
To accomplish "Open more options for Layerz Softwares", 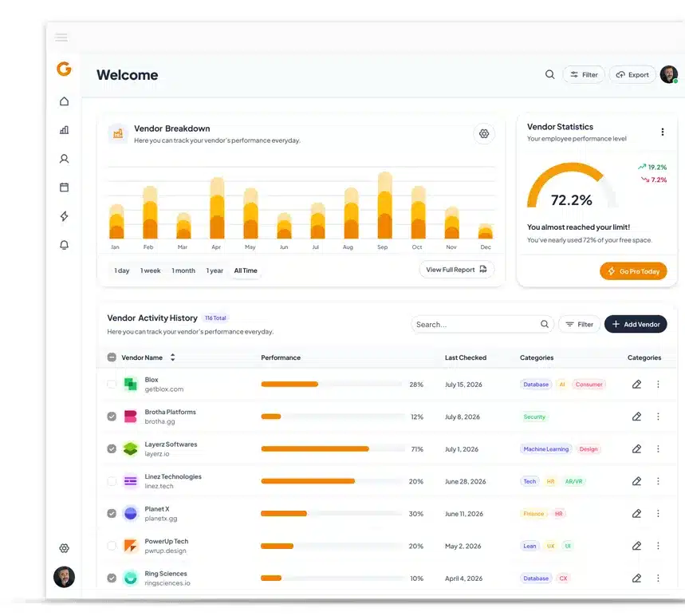I will point(658,449).
